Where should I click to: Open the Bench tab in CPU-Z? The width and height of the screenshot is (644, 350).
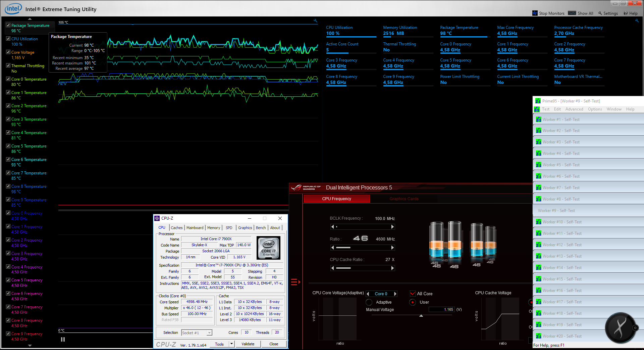[261, 228]
